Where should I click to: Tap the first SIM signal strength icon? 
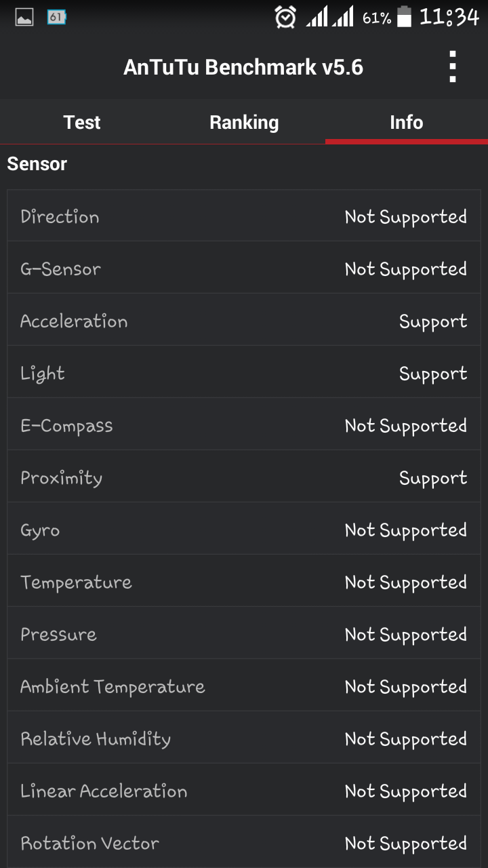tap(317, 17)
